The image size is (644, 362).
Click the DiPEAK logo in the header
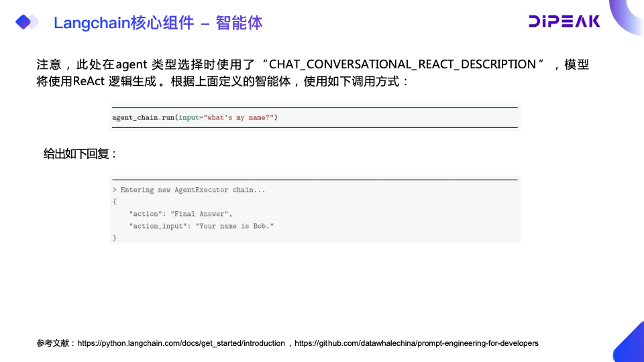564,21
